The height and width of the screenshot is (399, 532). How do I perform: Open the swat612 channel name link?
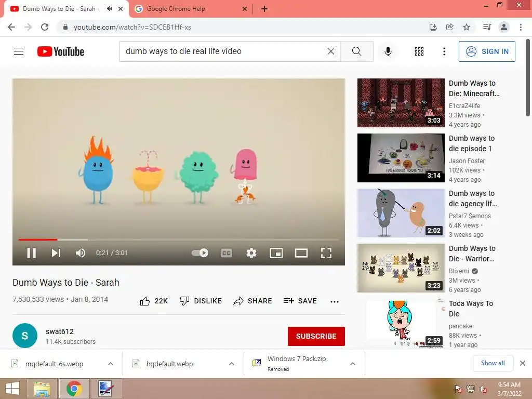click(x=60, y=331)
